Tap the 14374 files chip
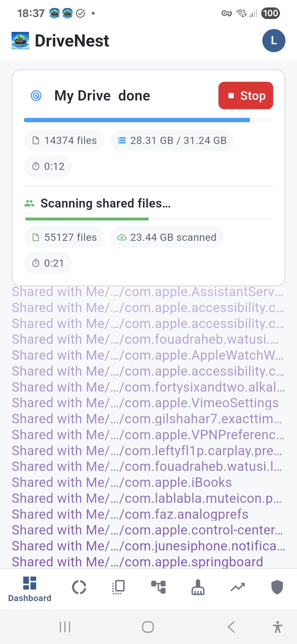The image size is (297, 644). pos(64,140)
